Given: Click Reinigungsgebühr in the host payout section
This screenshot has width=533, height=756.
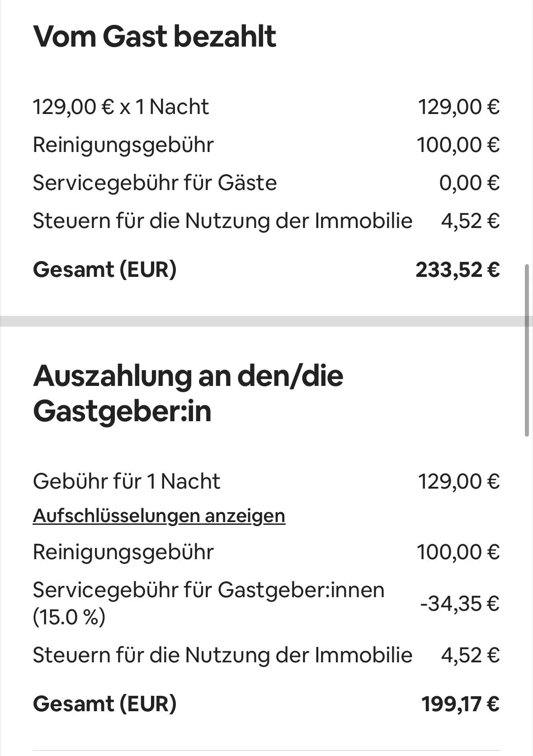Looking at the screenshot, I should 123,552.
